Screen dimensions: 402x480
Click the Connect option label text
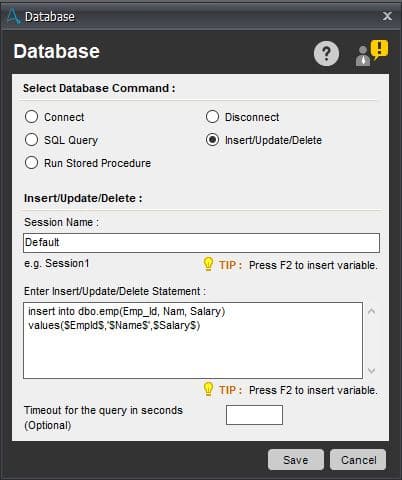[x=64, y=117]
